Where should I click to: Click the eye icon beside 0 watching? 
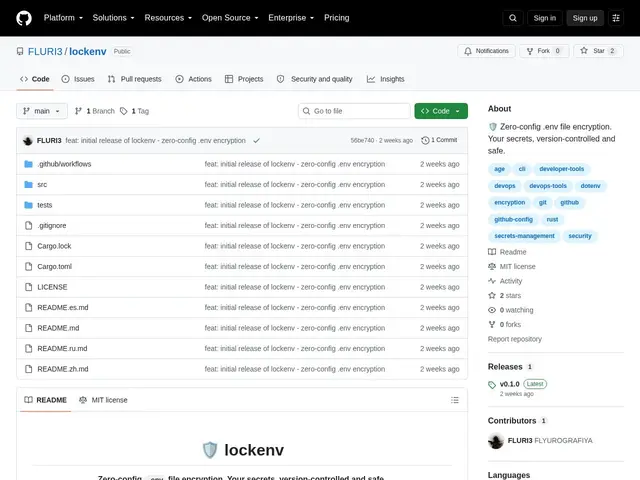(x=492, y=310)
